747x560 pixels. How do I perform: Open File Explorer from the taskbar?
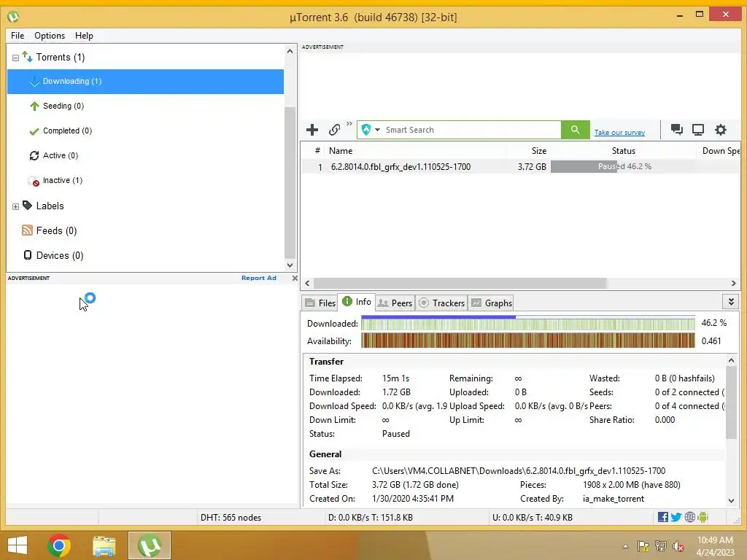pos(104,546)
